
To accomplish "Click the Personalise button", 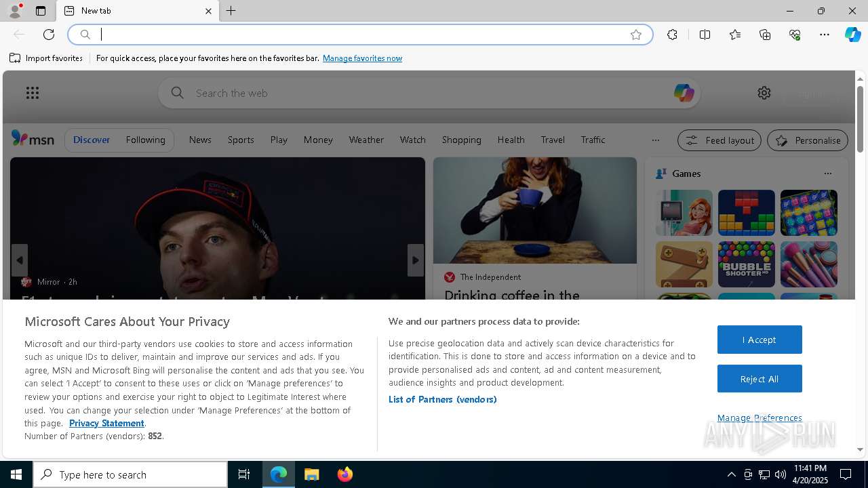I will click(807, 140).
